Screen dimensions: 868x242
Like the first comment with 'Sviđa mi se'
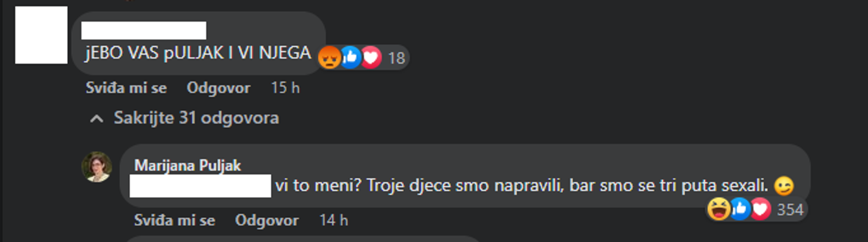point(126,88)
